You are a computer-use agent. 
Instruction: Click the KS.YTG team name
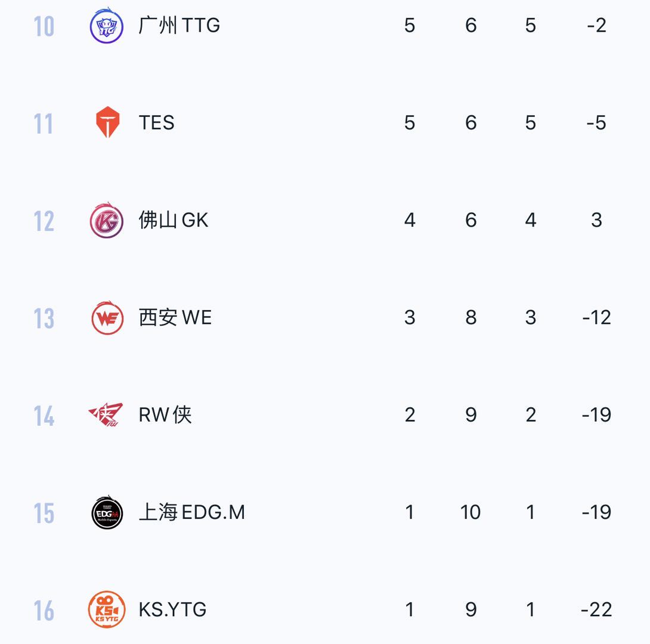[172, 609]
